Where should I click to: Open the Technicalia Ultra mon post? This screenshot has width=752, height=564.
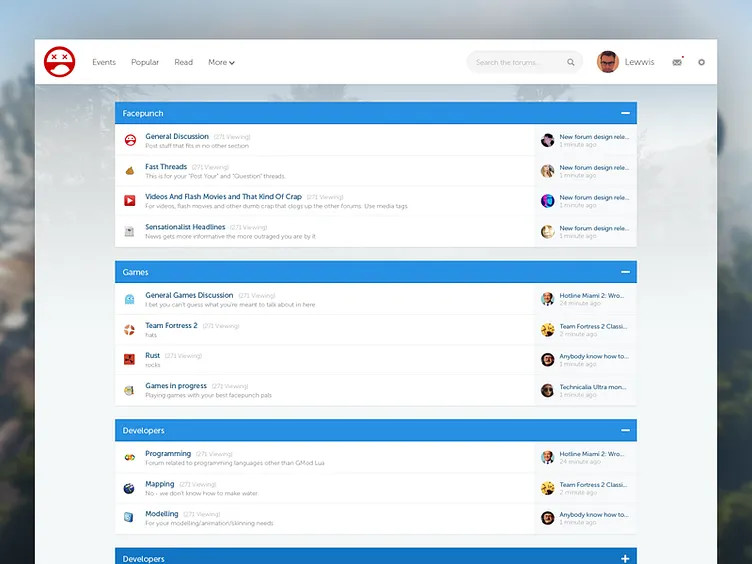[593, 387]
